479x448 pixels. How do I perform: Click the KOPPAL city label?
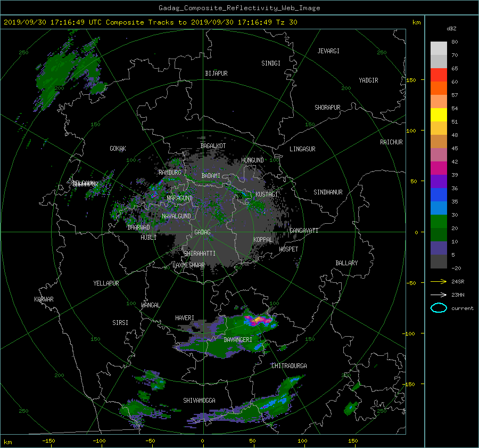[x=263, y=239]
